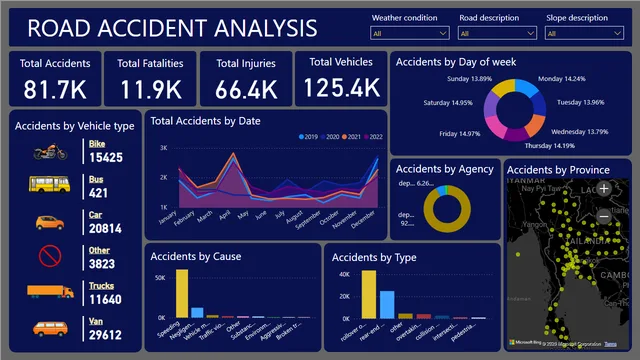Click the blue Negligence bar in Cause chart

point(197,313)
